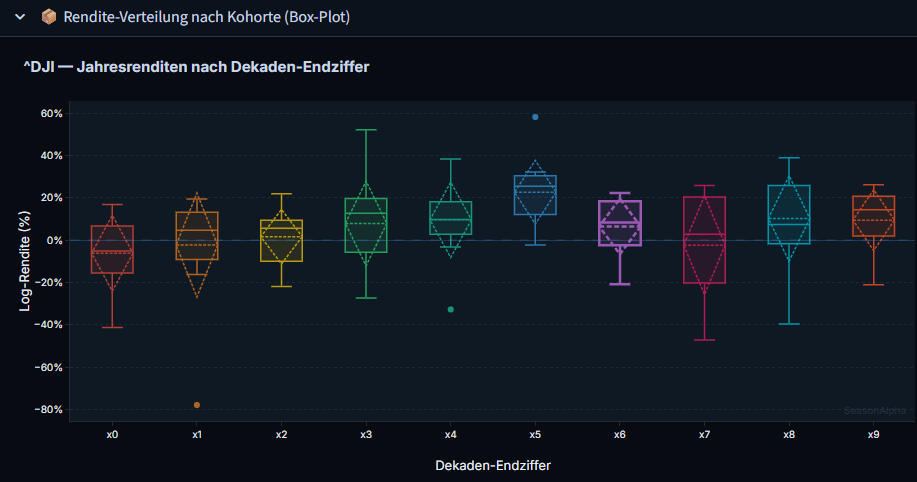Image resolution: width=917 pixels, height=482 pixels.
Task: Click the red x0 box in the plot
Action: pos(112,249)
